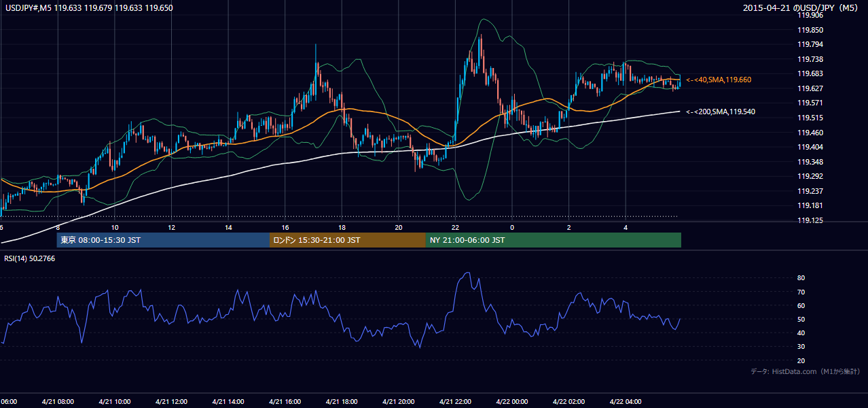Click price axis label 119.348
This screenshot has height=408, width=868.
(x=810, y=162)
